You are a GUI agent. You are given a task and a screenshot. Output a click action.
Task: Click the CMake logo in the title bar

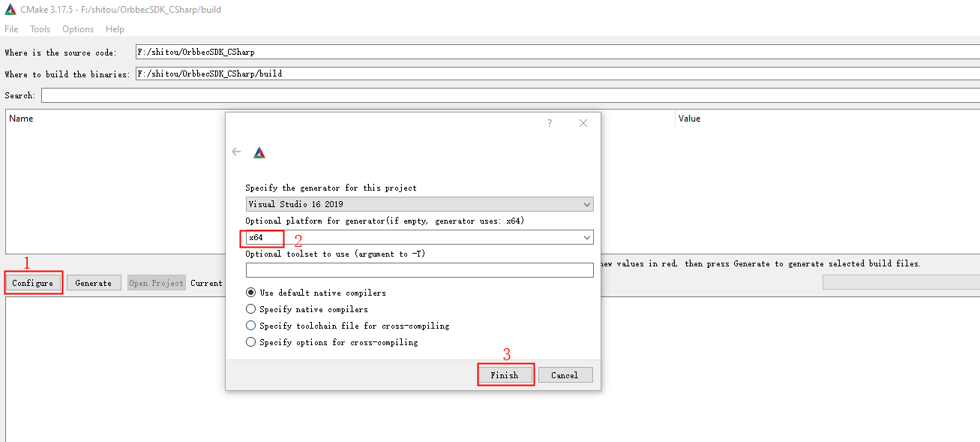(x=10, y=10)
